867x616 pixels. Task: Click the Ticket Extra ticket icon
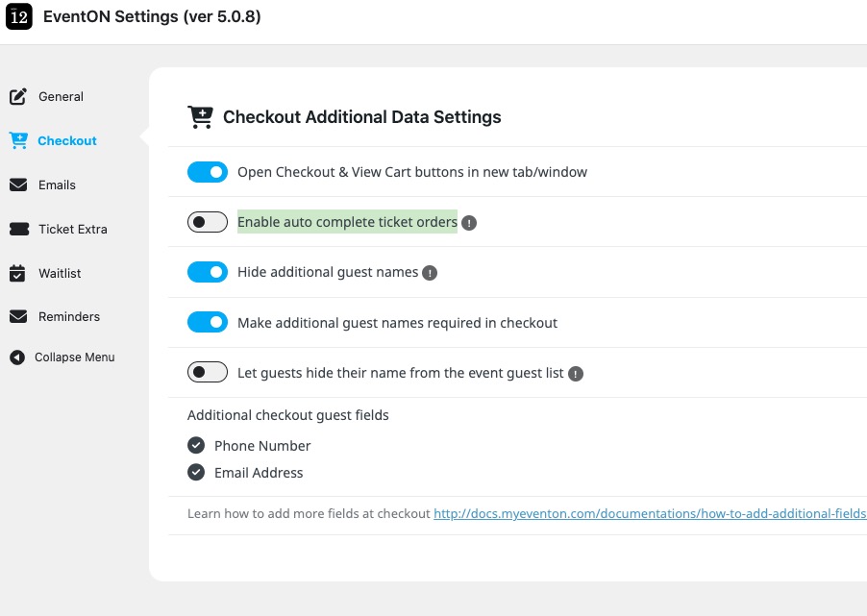point(18,230)
